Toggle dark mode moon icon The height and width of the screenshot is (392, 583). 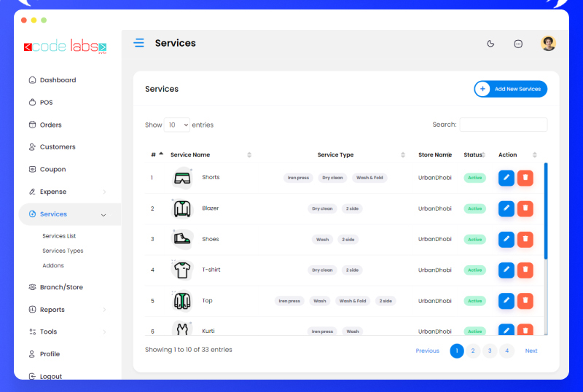pos(490,44)
